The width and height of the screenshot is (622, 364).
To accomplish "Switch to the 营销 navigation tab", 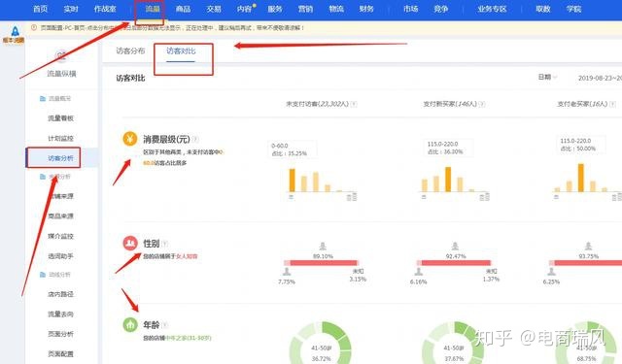I will (305, 9).
